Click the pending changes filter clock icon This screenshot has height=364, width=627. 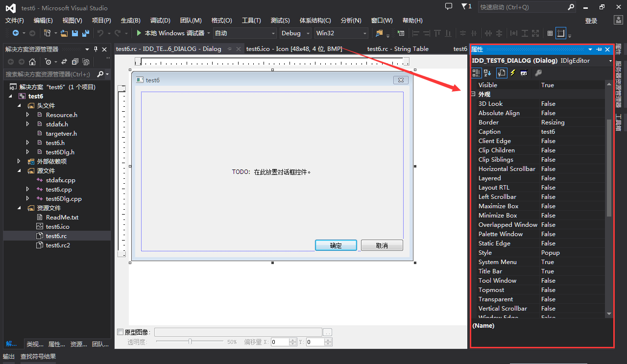pyautogui.click(x=48, y=62)
